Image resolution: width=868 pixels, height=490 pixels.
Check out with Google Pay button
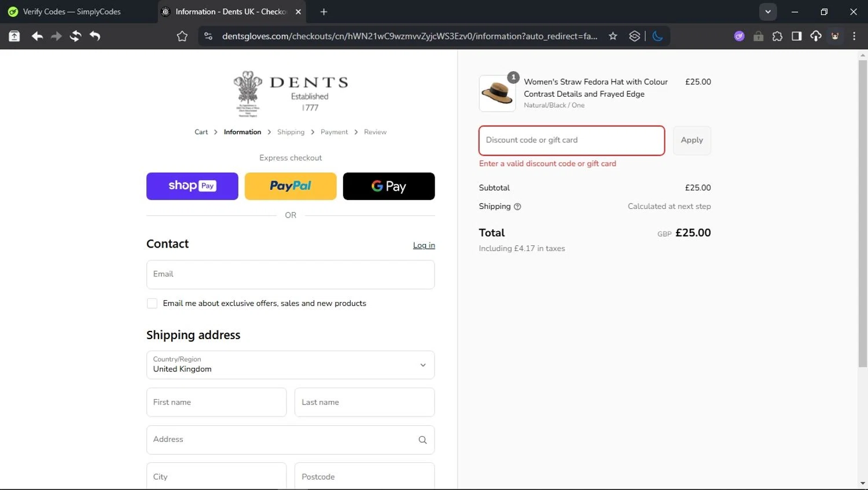click(x=389, y=186)
